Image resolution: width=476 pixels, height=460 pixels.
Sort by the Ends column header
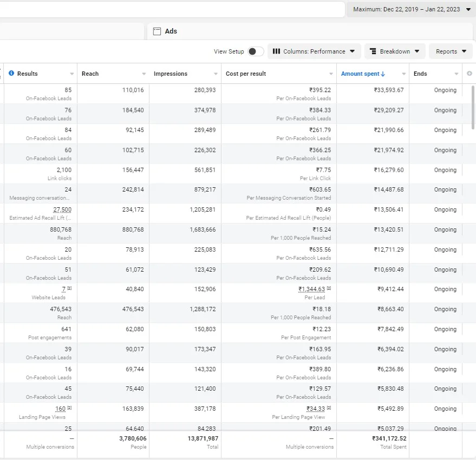point(420,74)
